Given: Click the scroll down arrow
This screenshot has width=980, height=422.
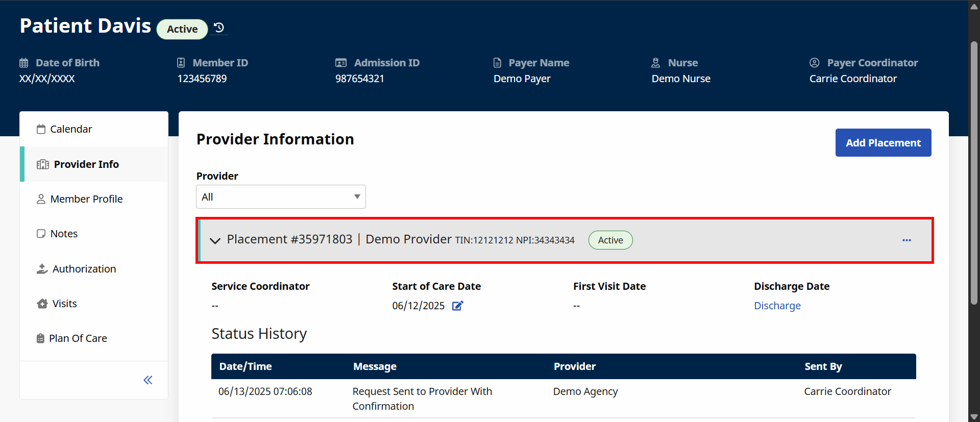Looking at the screenshot, I should coord(974,416).
